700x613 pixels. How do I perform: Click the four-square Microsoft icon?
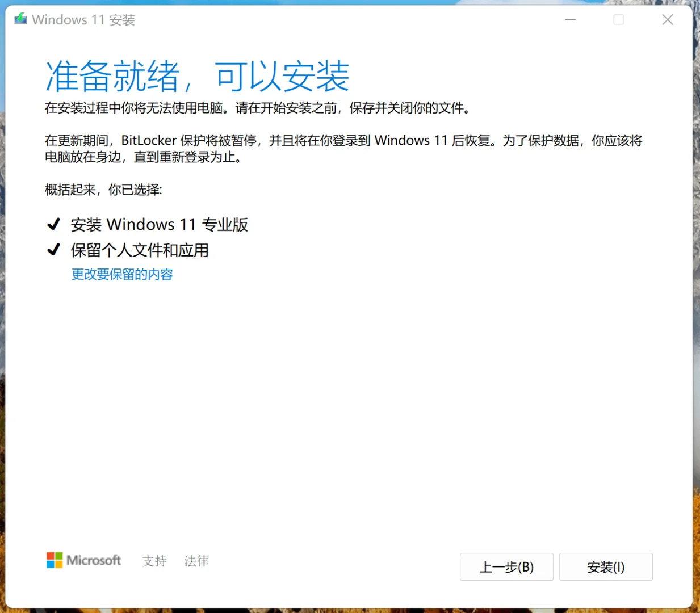(x=55, y=560)
